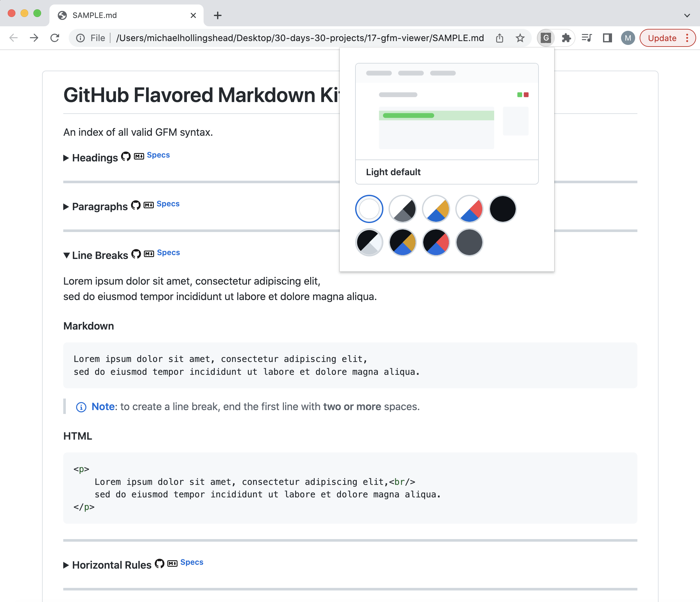
Task: Reload the page
Action: (x=55, y=38)
